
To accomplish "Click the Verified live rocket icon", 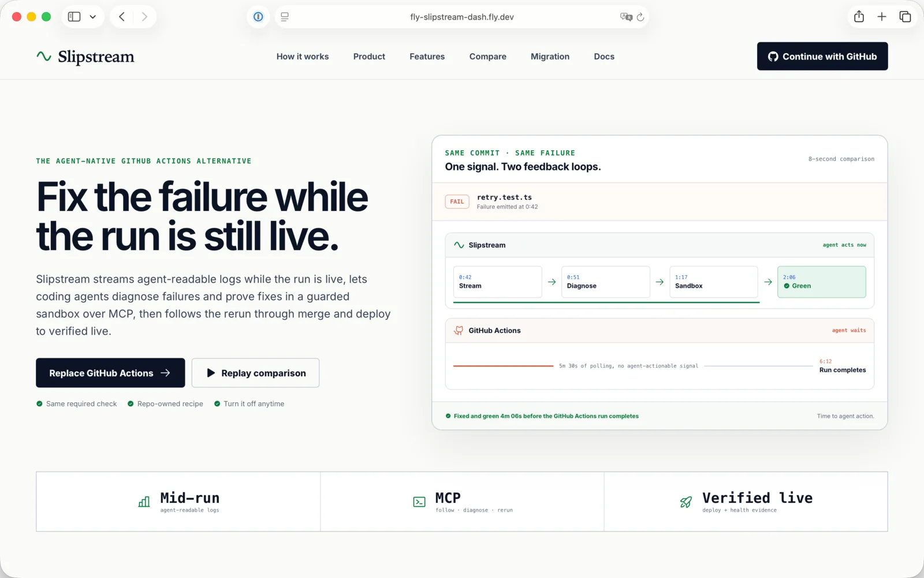I will click(x=686, y=502).
